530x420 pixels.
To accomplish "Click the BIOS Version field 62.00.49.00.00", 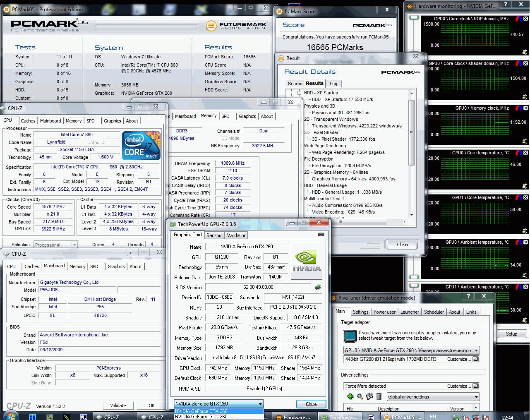I will click(259, 287).
